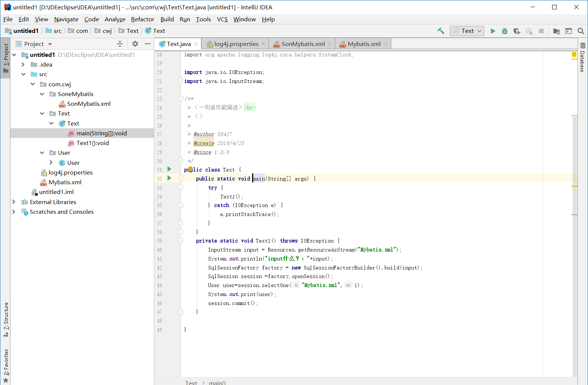Open Search Everywhere magnifier icon
This screenshot has height=385, width=588.
click(581, 31)
